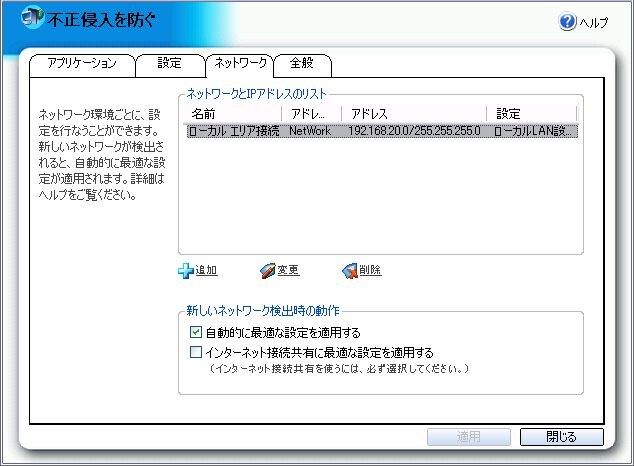
Task: Sort by the 名前 column header
Action: 232,114
